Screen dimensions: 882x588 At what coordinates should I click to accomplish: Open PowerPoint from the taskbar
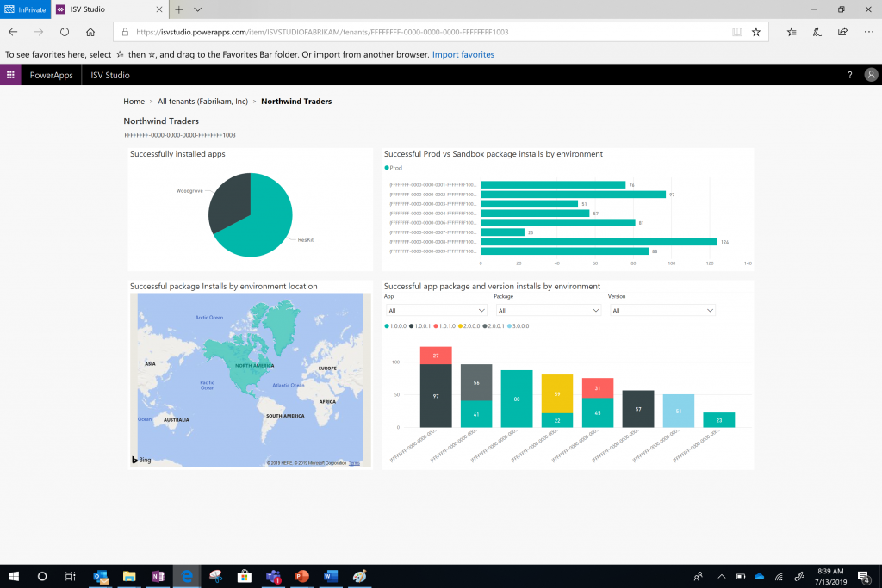click(302, 576)
